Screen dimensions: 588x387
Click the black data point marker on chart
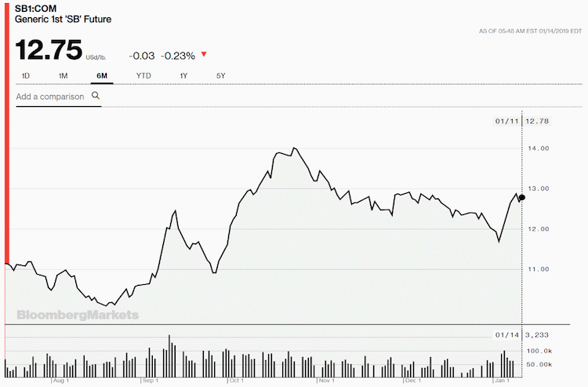(521, 198)
